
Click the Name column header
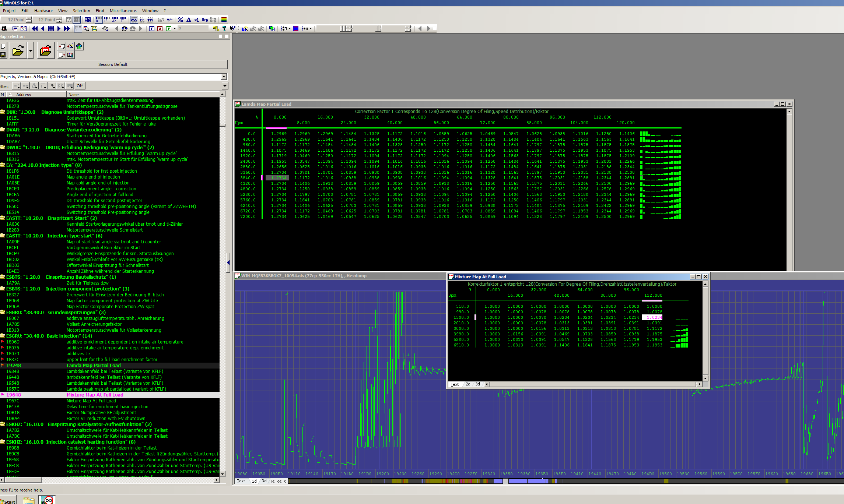(x=143, y=95)
